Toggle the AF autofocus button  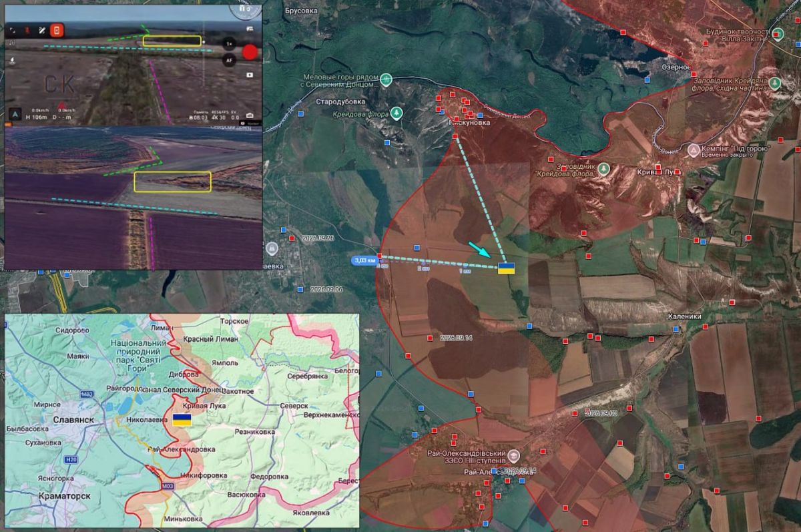pyautogui.click(x=229, y=61)
